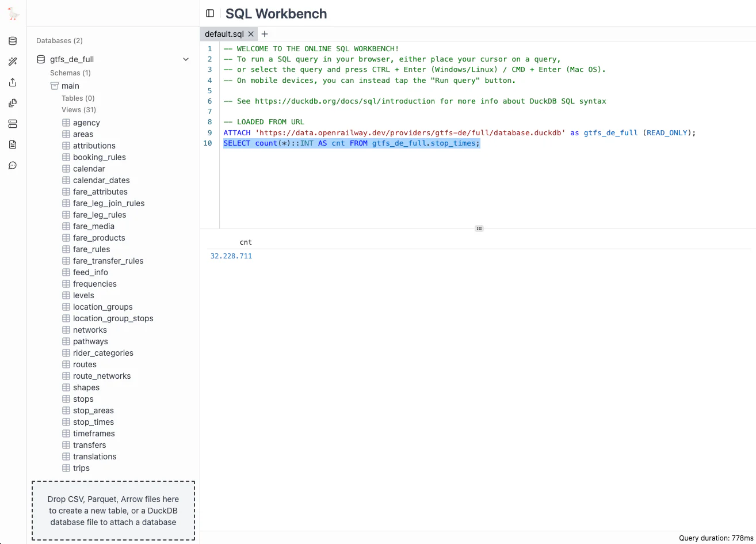Select the feed_info view

click(90, 272)
